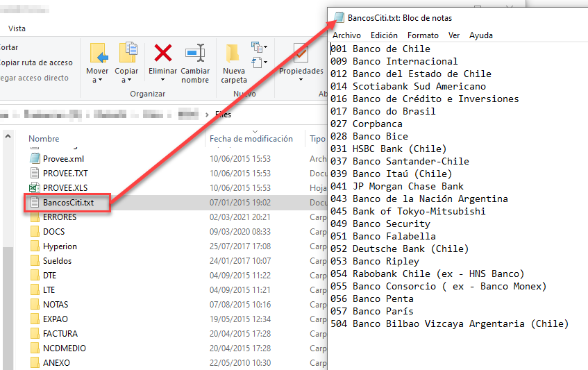Click Copiar ruta de acceso
This screenshot has height=370, width=588.
(x=36, y=62)
